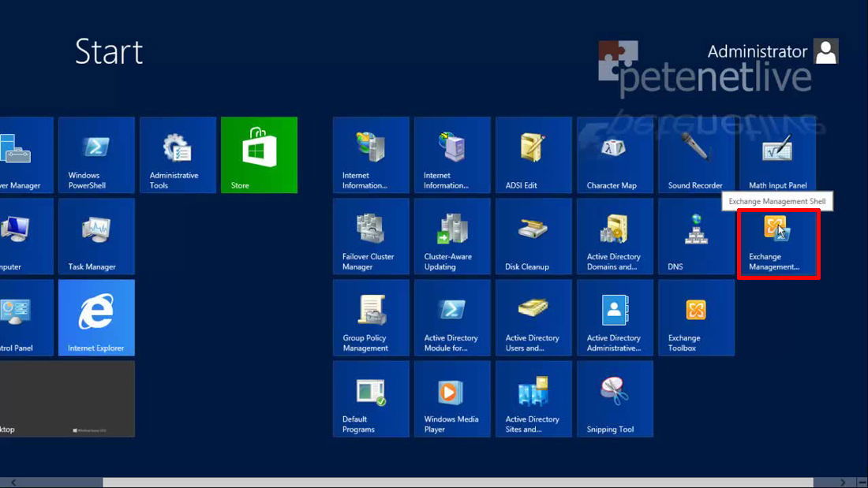The image size is (868, 488).
Task: Open Active Directory Users and Computers tile
Action: (533, 318)
